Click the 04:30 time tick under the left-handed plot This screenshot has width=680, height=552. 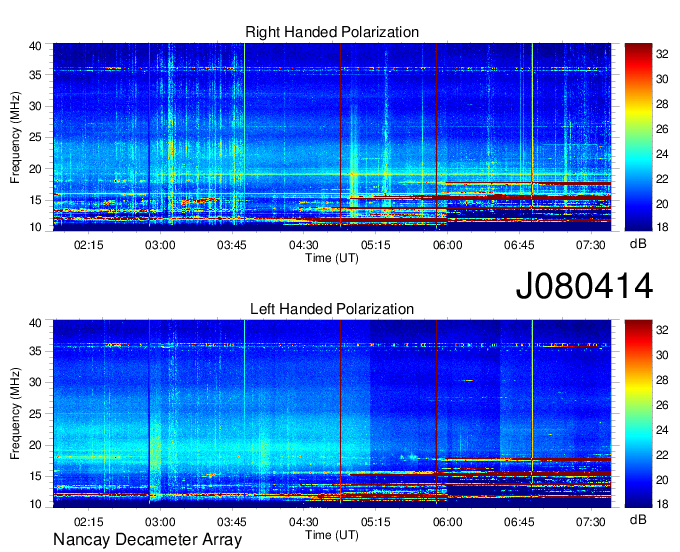pos(304,522)
